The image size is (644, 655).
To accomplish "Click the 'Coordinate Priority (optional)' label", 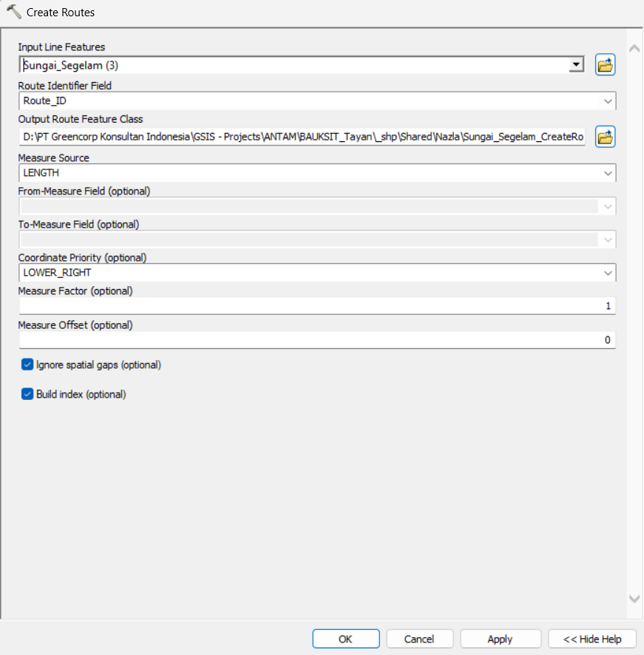I will pyautogui.click(x=82, y=258).
